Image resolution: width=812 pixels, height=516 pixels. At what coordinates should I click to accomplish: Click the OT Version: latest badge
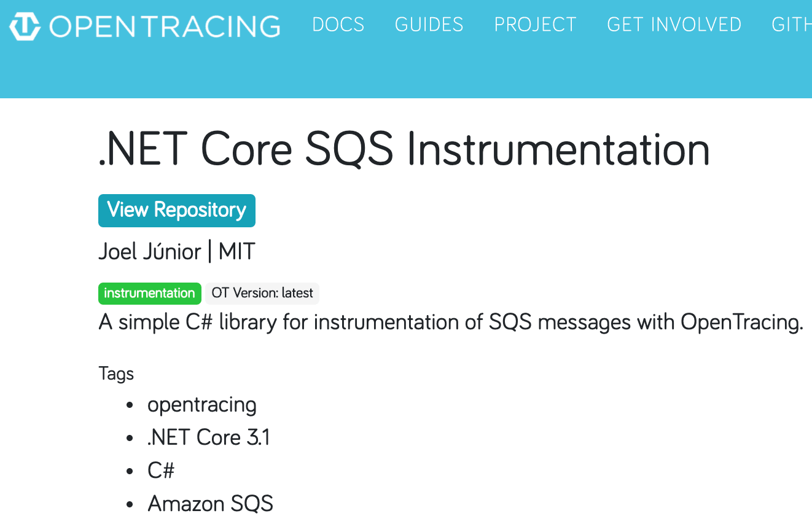tap(262, 293)
